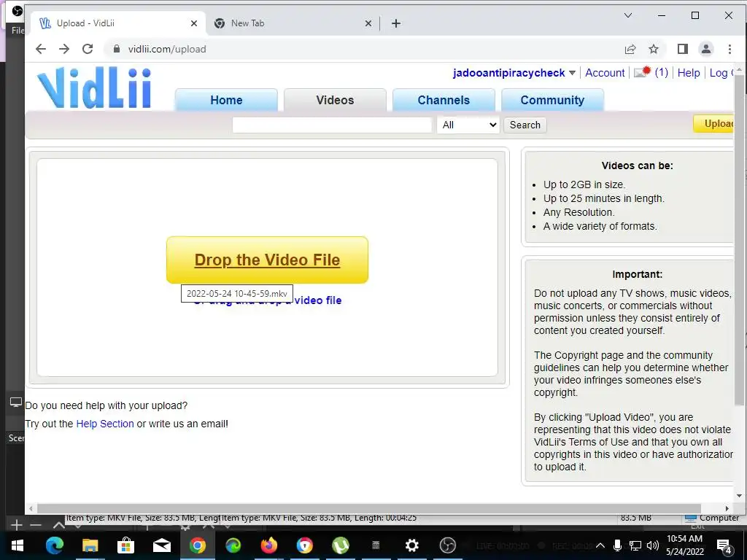This screenshot has height=560, width=747.
Task: Close the New Tab tab
Action: tap(368, 23)
